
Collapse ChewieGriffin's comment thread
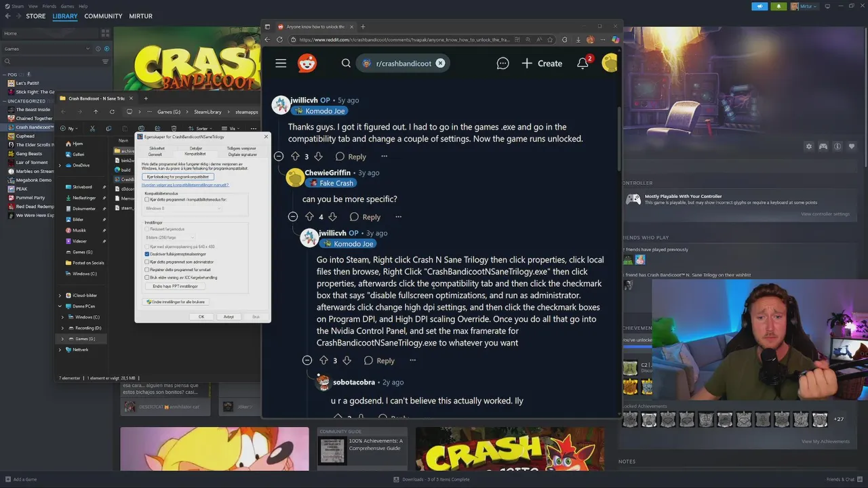[293, 217]
